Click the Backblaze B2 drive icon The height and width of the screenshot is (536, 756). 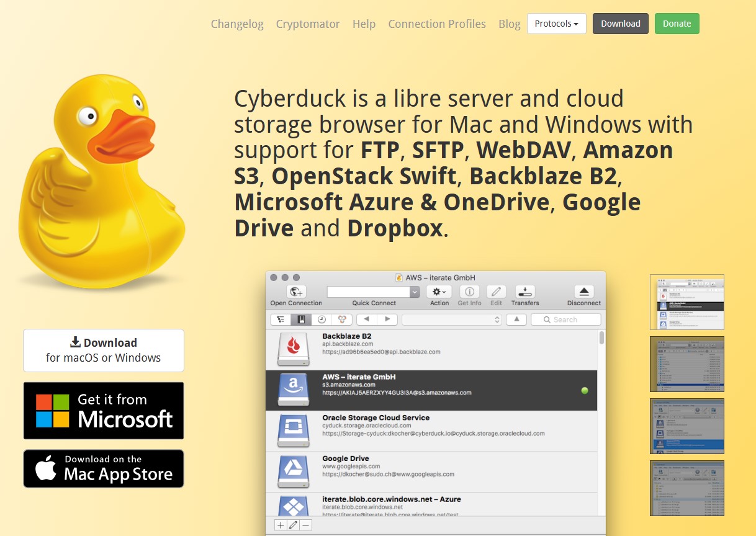[294, 349]
